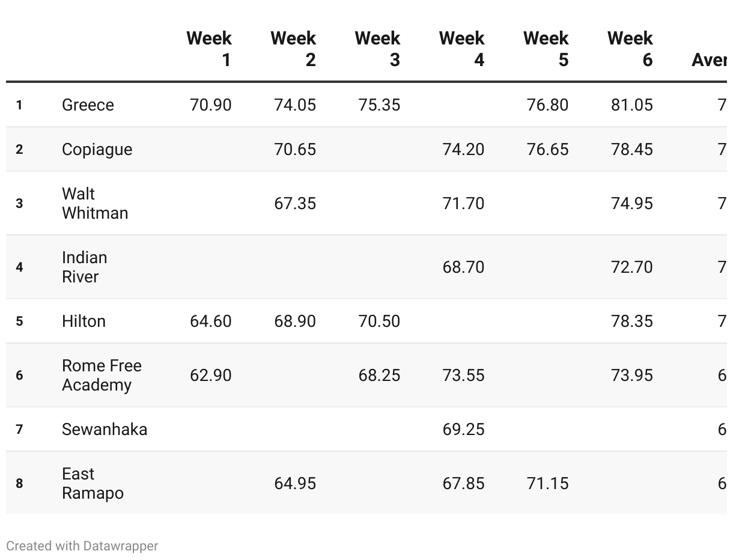The width and height of the screenshot is (733, 560).
Task: Click the Week 5 column header
Action: [x=546, y=49]
